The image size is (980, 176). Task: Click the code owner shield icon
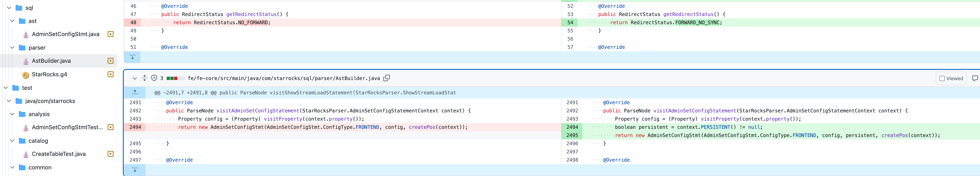click(x=154, y=78)
